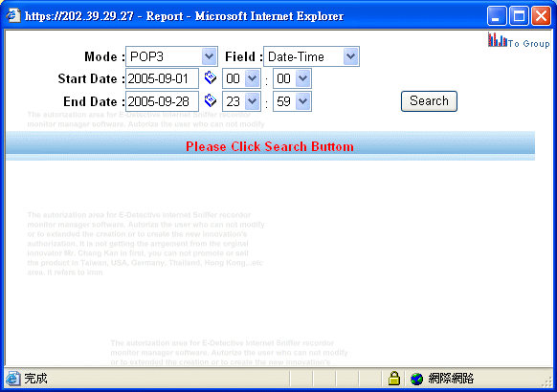Minimize the Report browser window
This screenshot has height=392, width=557.
(497, 16)
